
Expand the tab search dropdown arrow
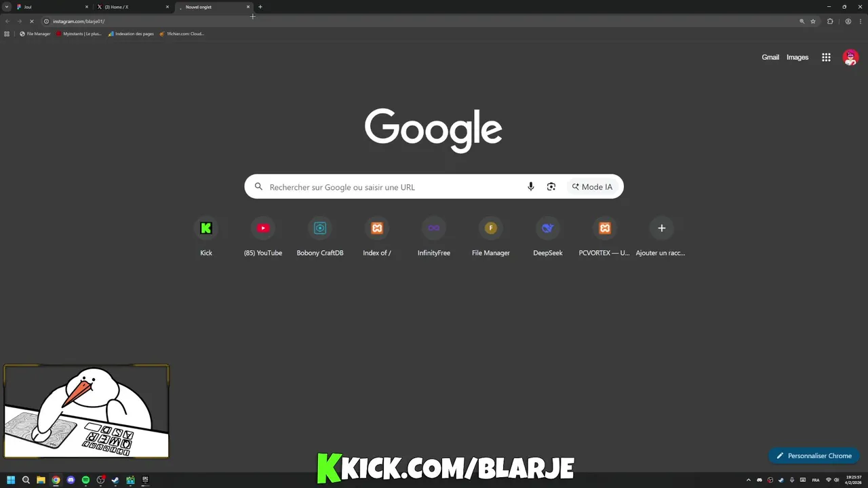coord(7,7)
